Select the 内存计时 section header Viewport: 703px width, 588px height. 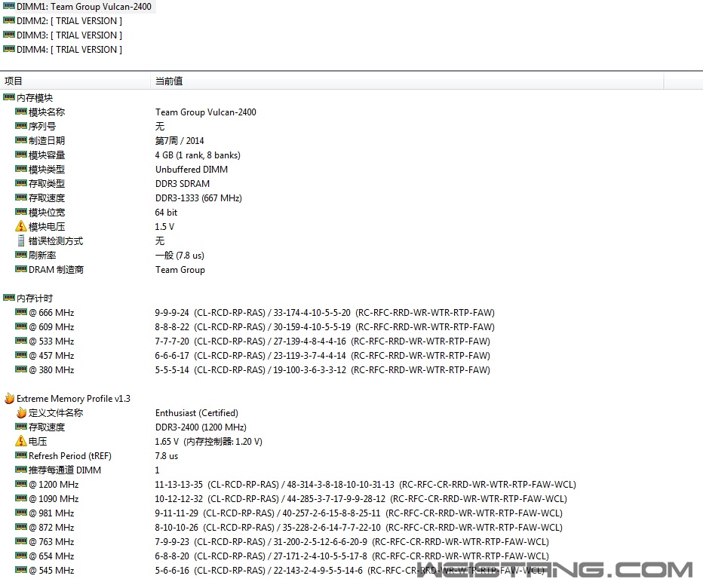35,299
